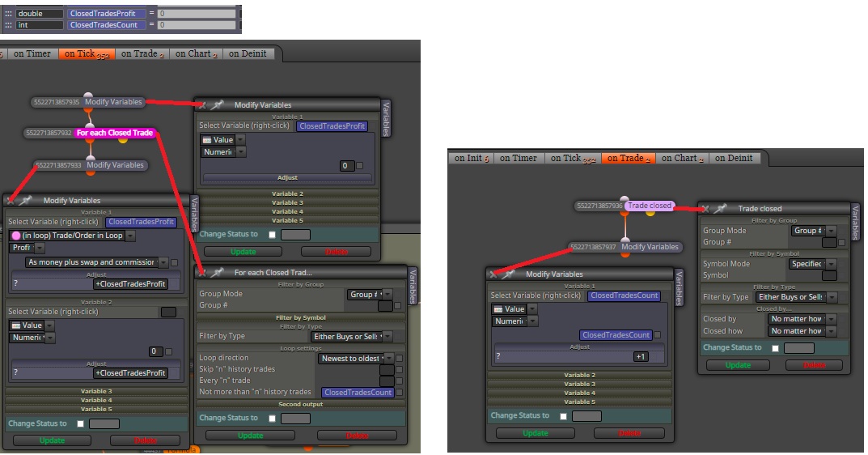Screen dimensions: 868x455
Task: Close the Modify Variables panel for ClosedTradesCount
Action: pos(493,274)
